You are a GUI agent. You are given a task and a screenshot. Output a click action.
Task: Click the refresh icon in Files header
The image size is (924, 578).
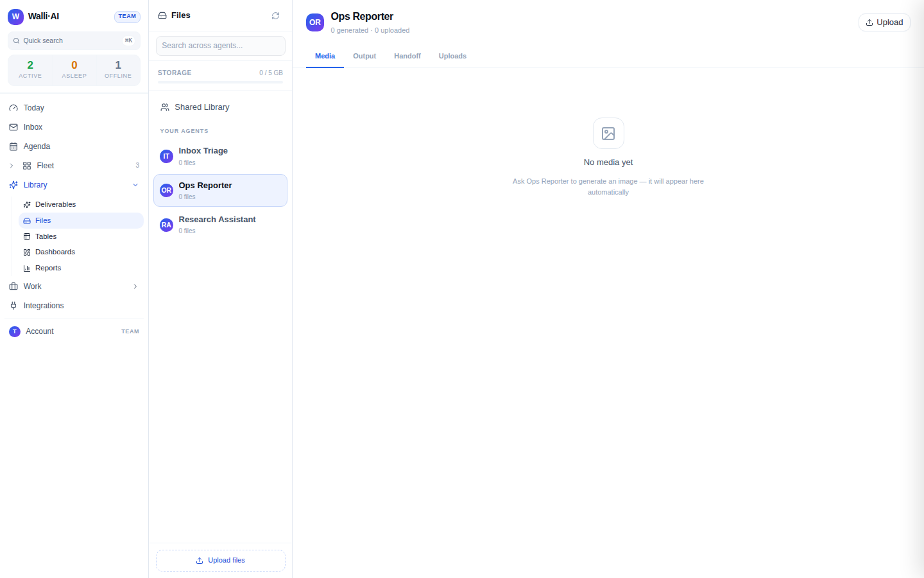click(x=275, y=15)
